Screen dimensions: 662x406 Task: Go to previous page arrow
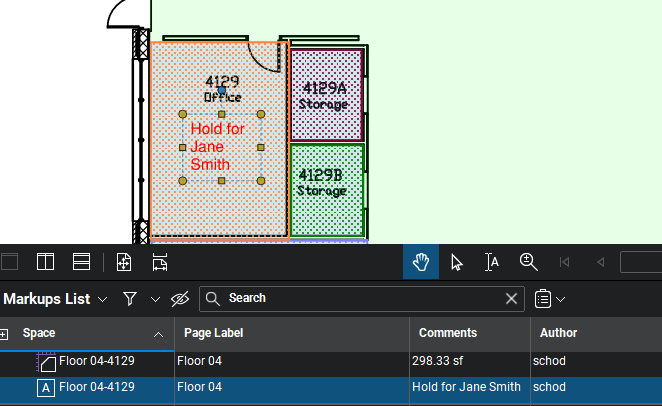coord(600,262)
